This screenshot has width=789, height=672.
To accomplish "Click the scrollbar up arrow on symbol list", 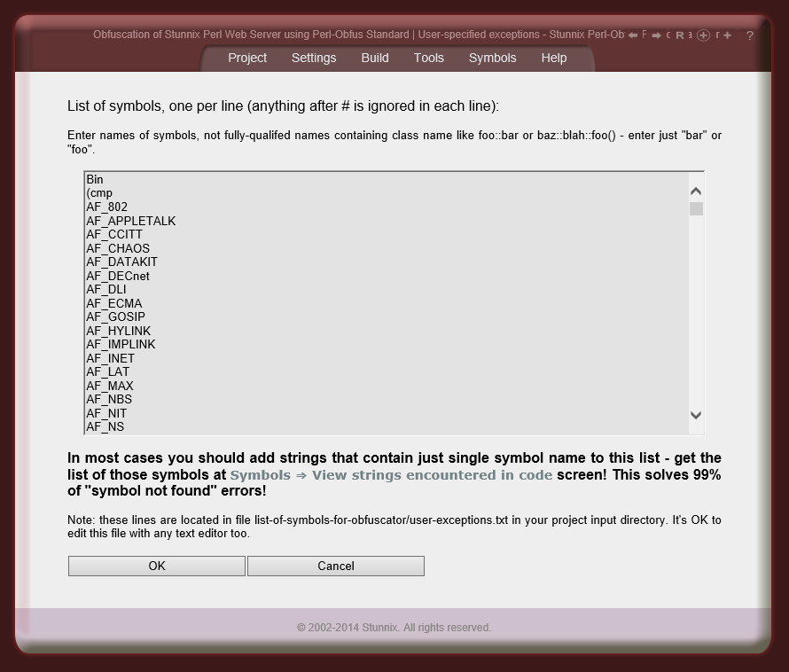I will coord(696,190).
